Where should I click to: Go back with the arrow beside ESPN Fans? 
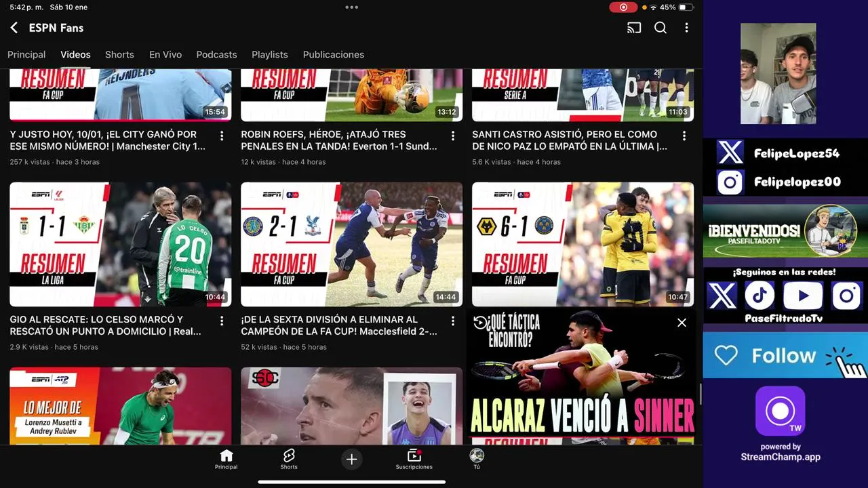(14, 28)
